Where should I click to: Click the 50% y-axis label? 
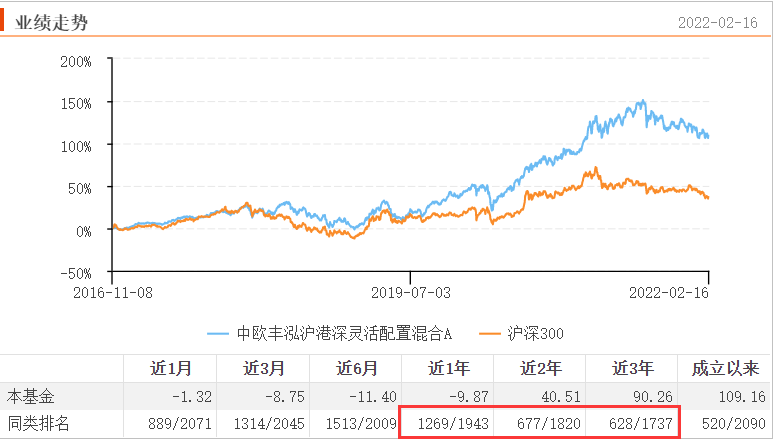point(80,189)
